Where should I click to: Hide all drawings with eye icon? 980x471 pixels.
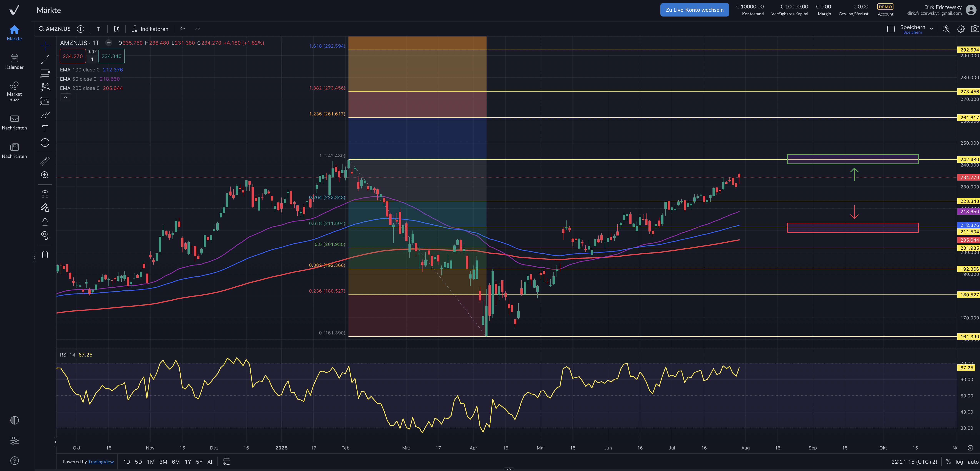(x=45, y=235)
